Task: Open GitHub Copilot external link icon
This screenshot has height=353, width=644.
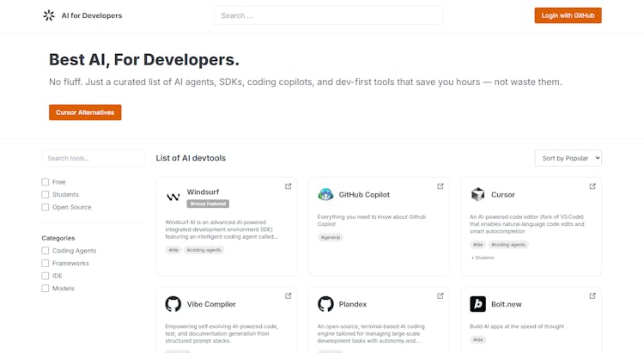Action: pos(440,186)
